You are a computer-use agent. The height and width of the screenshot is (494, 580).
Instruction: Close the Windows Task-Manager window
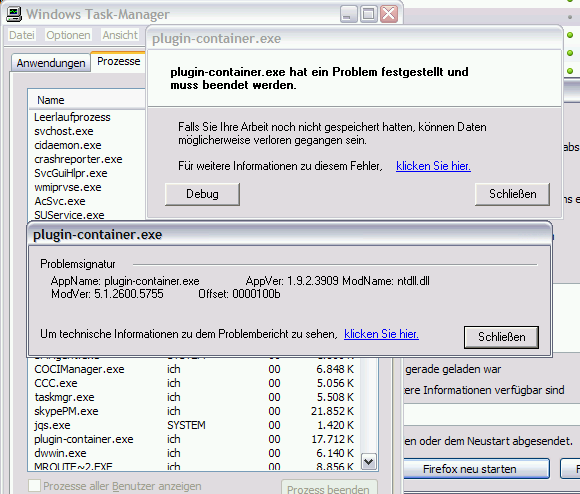tap(389, 14)
